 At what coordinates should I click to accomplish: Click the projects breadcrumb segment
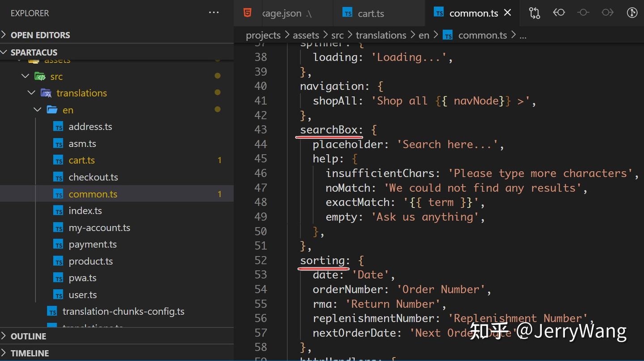point(263,35)
